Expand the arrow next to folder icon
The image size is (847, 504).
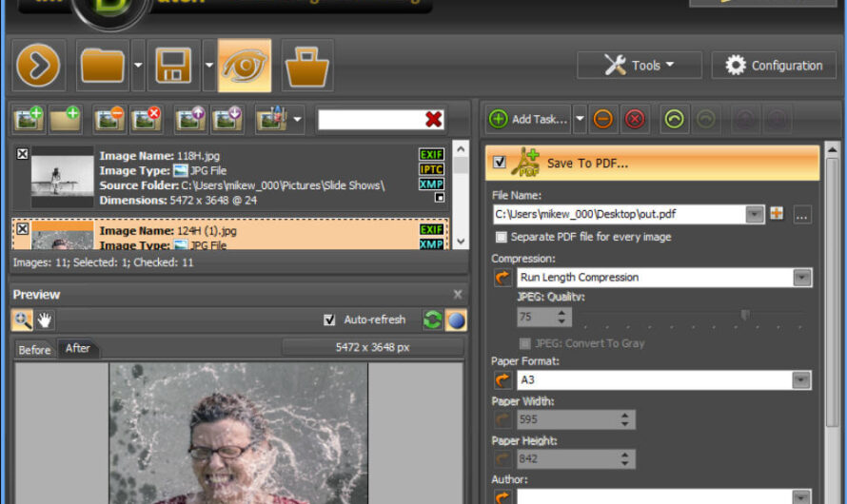tap(138, 66)
